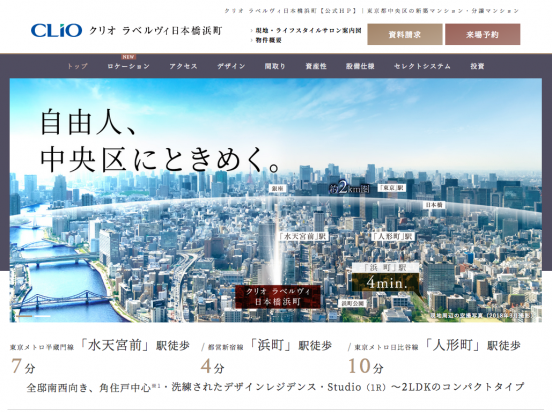
Task: Click the CLIO logo
Action: [56, 30]
